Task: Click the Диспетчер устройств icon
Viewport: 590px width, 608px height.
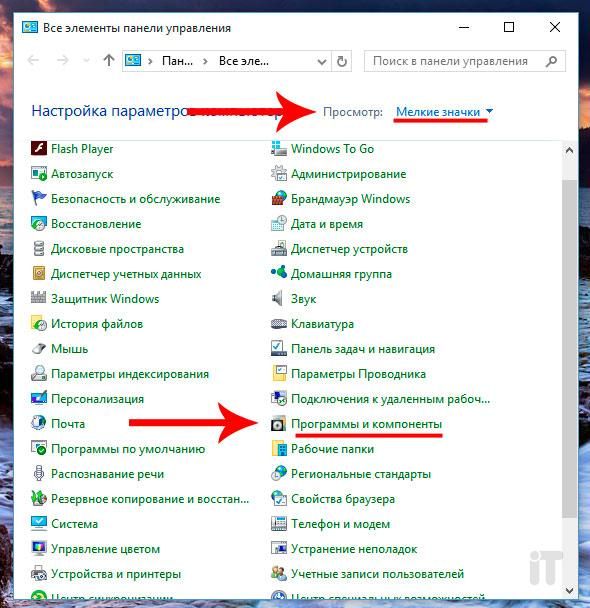Action: 279,249
